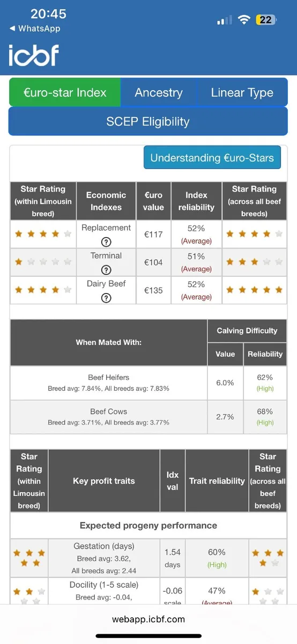This screenshot has height=644, width=297.
Task: Tap the Replacement within-Limousin star rating
Action: coord(43,234)
